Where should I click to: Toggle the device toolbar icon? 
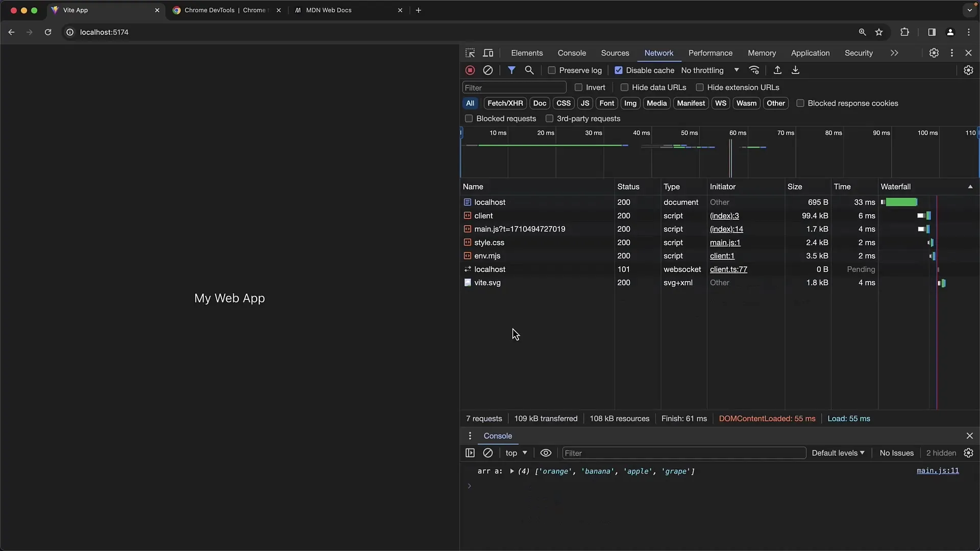point(488,53)
